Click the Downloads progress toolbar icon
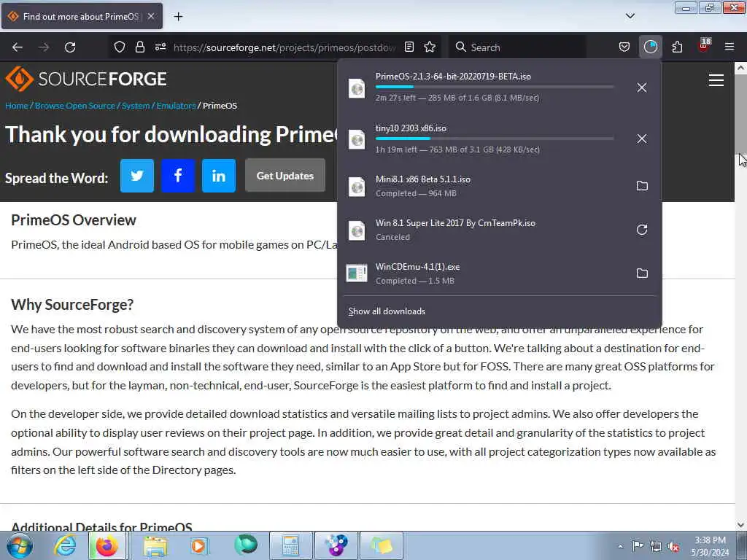Viewport: 747px width, 560px height. (x=650, y=47)
